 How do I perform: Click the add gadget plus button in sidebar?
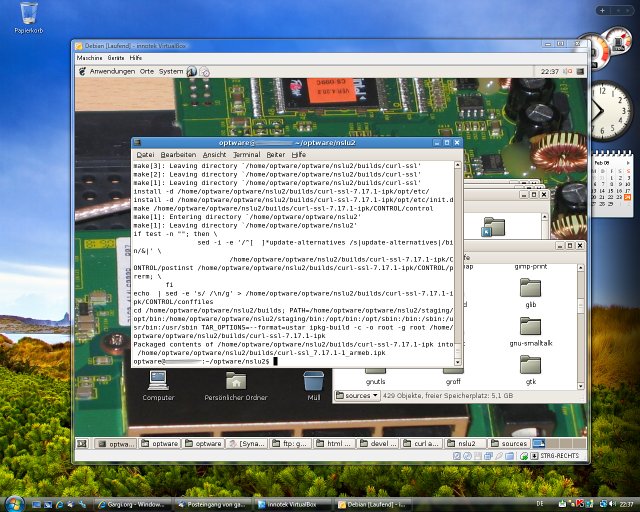(602, 10)
